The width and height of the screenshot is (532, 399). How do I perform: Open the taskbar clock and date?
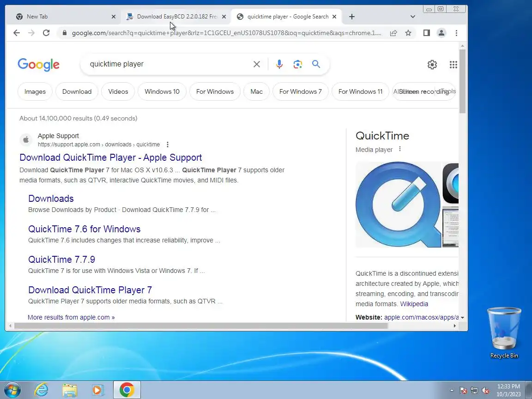(508, 390)
